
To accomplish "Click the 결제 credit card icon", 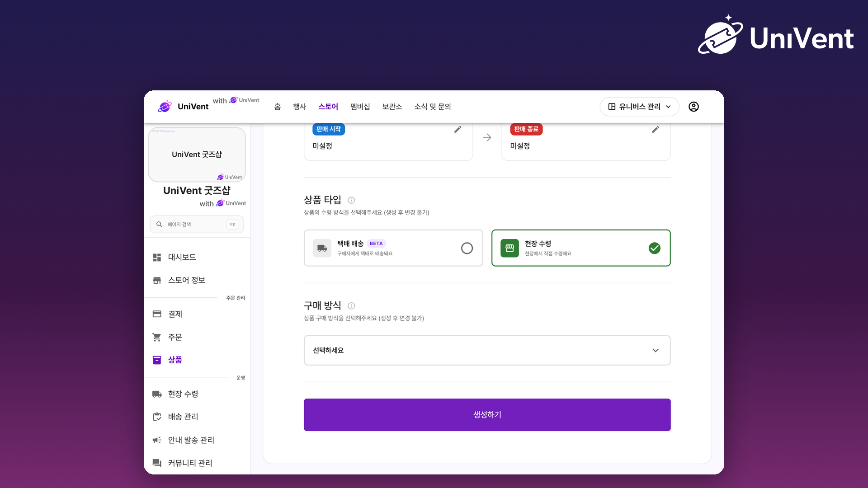I will [x=157, y=314].
